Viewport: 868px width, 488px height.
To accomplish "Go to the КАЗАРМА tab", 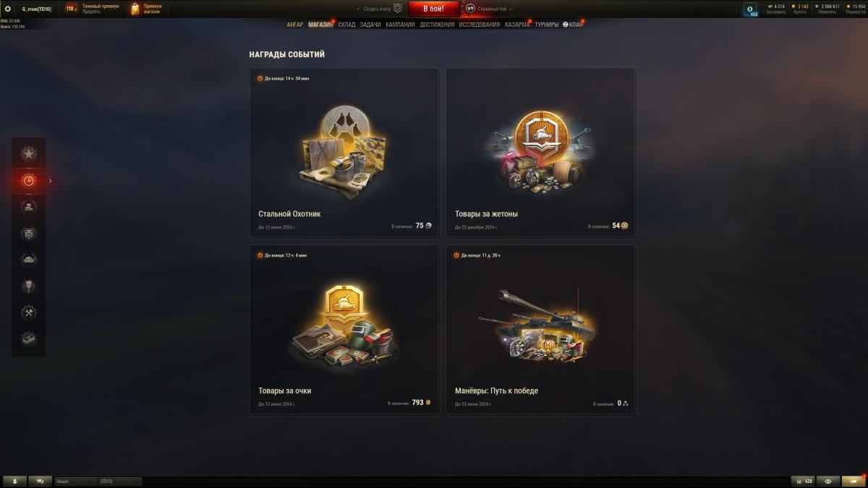I will coord(517,25).
